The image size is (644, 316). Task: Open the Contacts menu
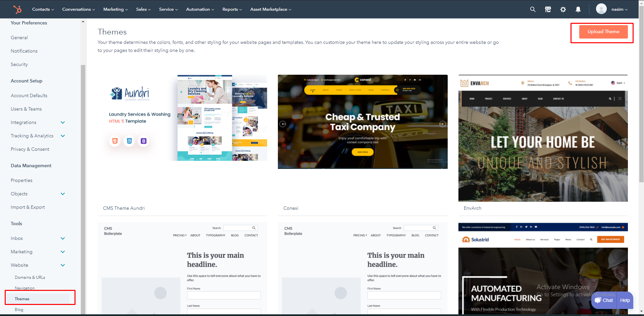(x=43, y=9)
